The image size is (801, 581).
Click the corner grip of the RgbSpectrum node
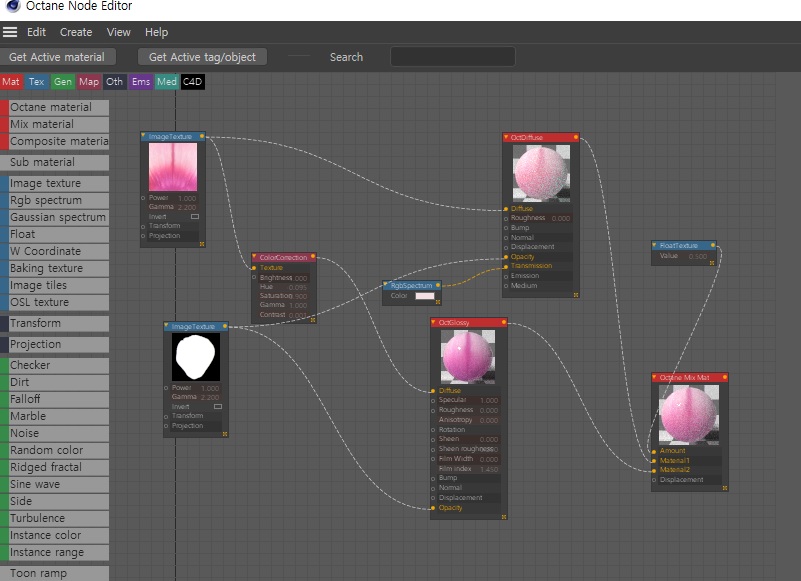click(x=438, y=302)
